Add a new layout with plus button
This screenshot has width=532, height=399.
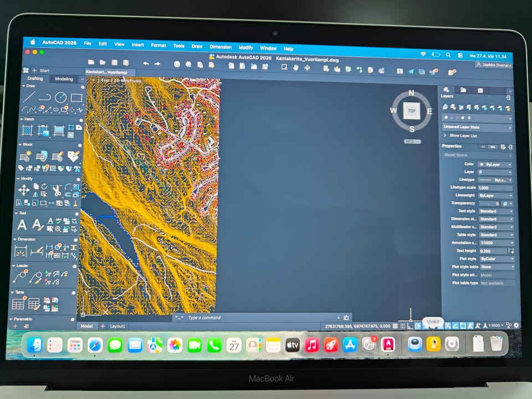tap(103, 326)
